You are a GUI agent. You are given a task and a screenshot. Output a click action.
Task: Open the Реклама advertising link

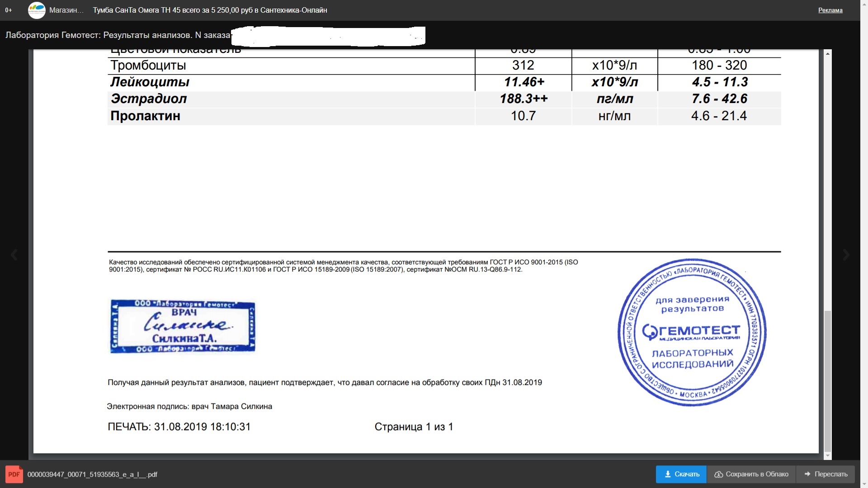830,10
